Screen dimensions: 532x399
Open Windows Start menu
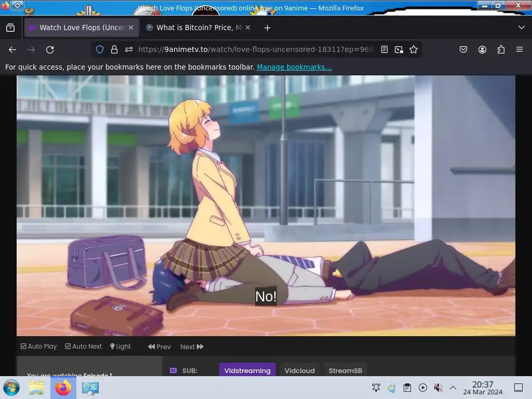(x=11, y=388)
